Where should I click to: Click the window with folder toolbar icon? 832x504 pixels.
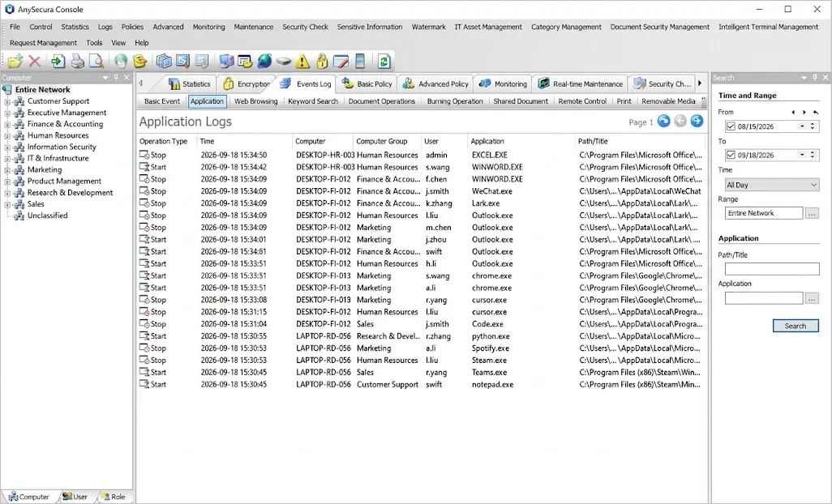click(x=245, y=62)
